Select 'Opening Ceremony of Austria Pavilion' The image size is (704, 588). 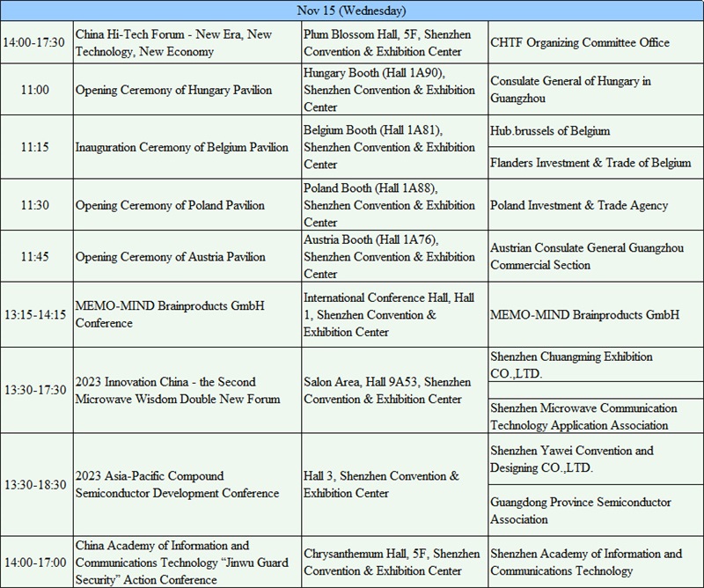[x=187, y=256]
